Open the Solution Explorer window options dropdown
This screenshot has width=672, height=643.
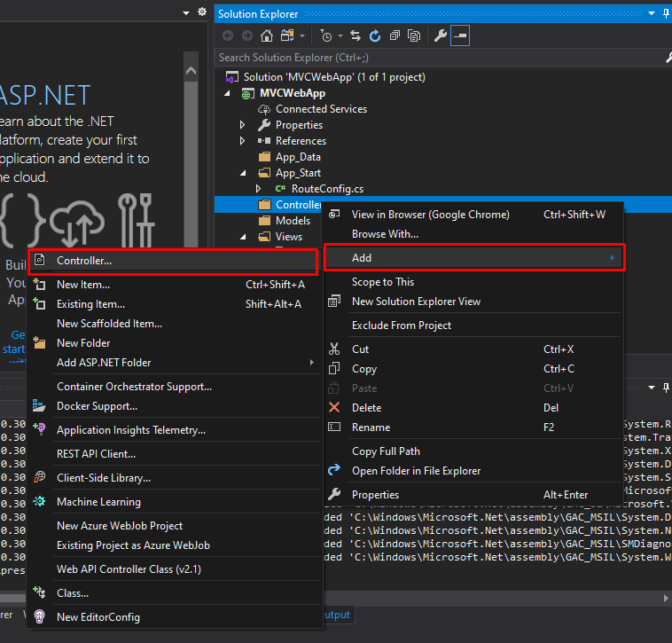[652, 13]
